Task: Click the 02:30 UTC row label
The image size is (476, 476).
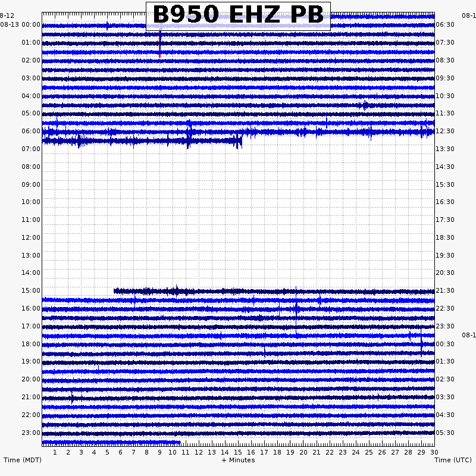Action: point(445,380)
